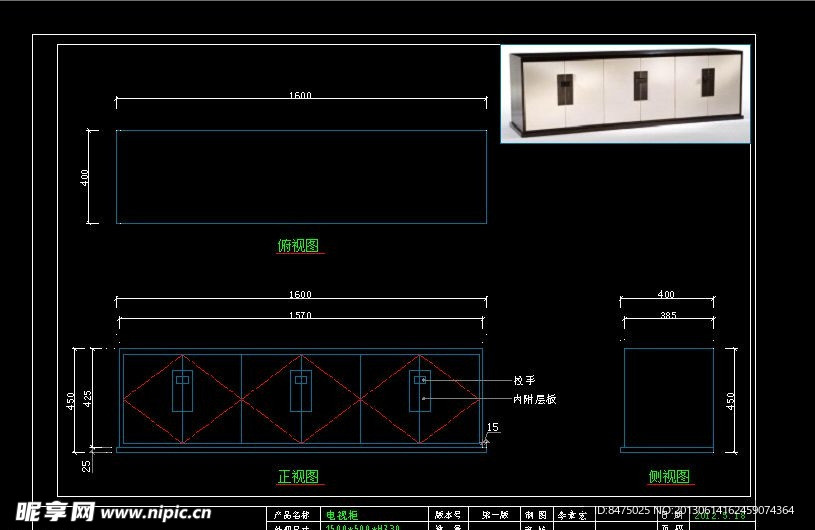Screen dimensions: 815x530
Task: Select the 内附层板 annotation label
Action: (x=535, y=399)
